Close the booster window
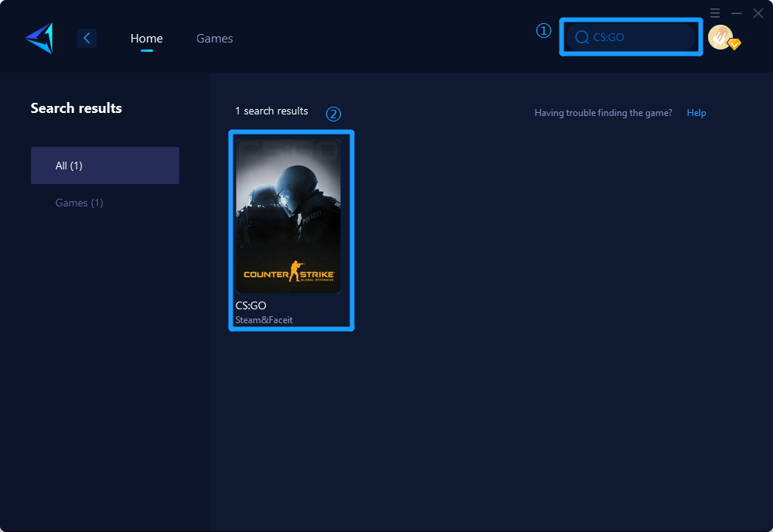The image size is (773, 532). pyautogui.click(x=758, y=13)
